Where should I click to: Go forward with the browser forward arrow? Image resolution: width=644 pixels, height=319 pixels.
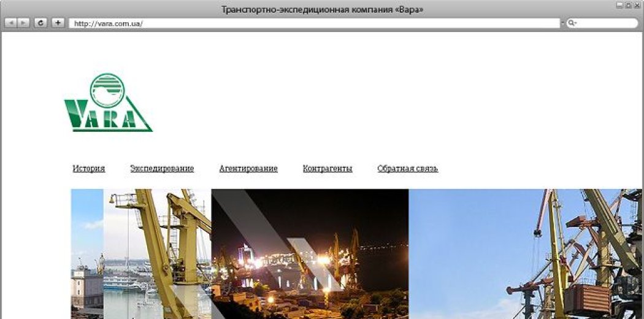[x=23, y=23]
